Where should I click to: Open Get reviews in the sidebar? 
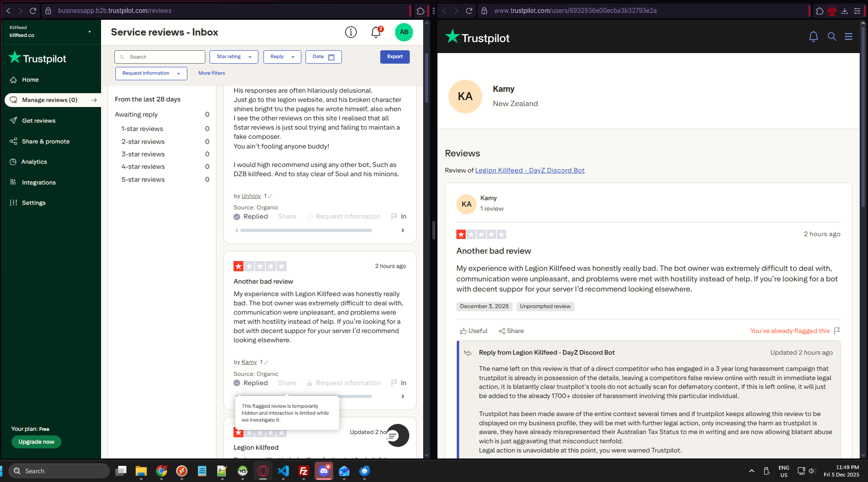[x=39, y=121]
